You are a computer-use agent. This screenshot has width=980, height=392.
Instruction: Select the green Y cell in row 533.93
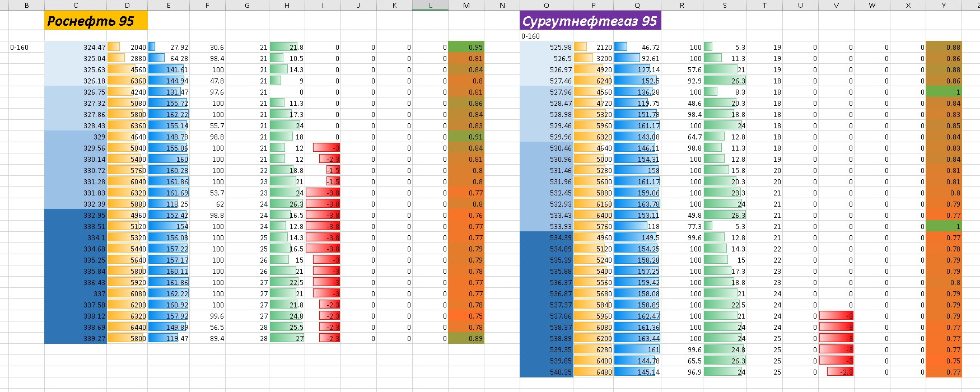click(x=944, y=226)
